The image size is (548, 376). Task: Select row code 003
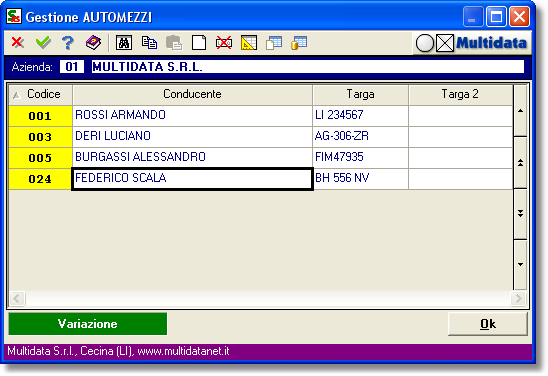pos(40,137)
